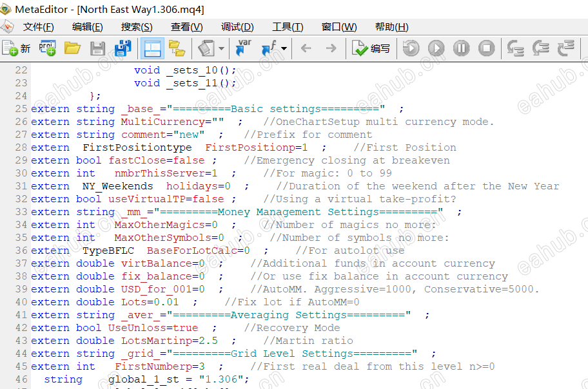This screenshot has width=588, height=389.
Task: Open the styler tool icon
Action: [x=206, y=48]
